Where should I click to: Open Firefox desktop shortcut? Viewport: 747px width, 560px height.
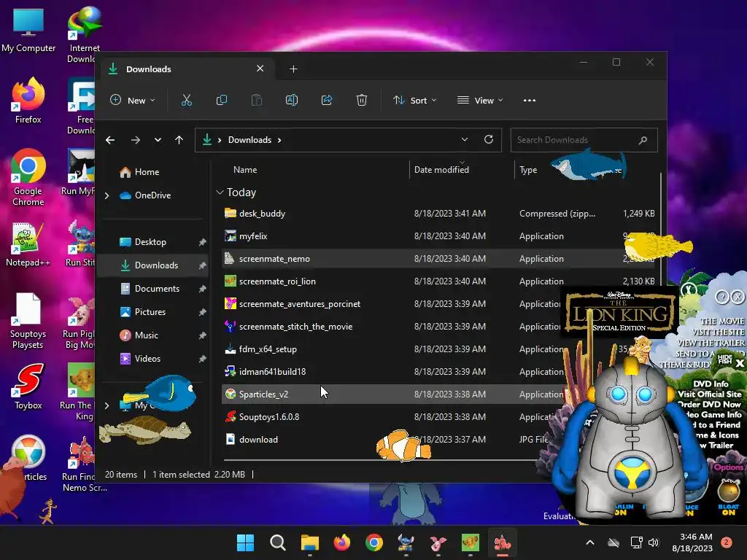click(28, 101)
